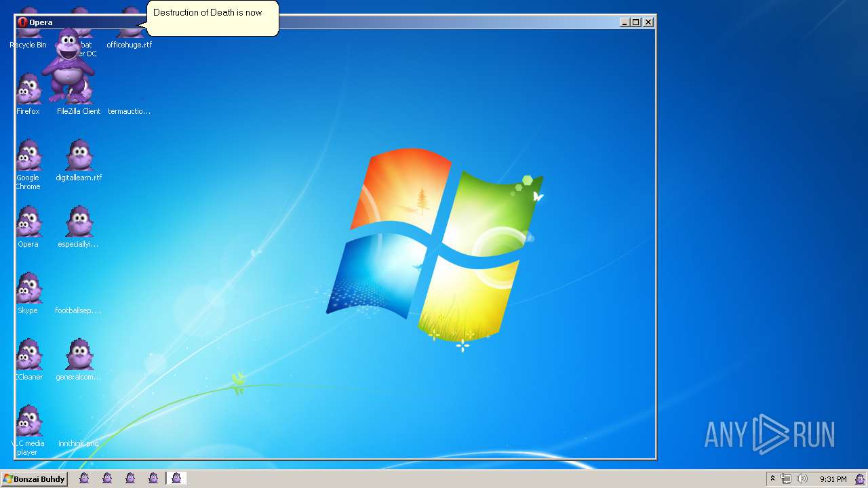
Task: Select the Opera desktop shortcut
Action: (28, 227)
